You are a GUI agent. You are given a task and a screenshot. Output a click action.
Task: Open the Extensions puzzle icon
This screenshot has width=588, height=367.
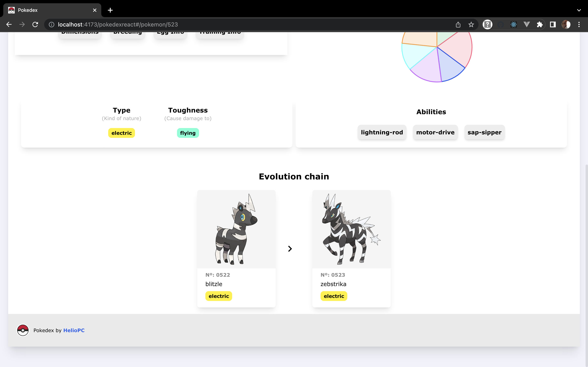click(x=540, y=24)
